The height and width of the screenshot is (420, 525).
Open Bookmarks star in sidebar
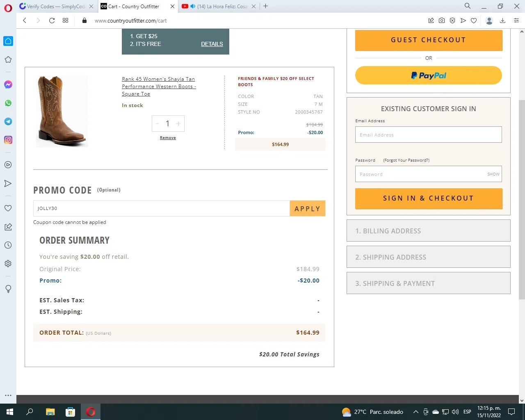click(x=8, y=60)
